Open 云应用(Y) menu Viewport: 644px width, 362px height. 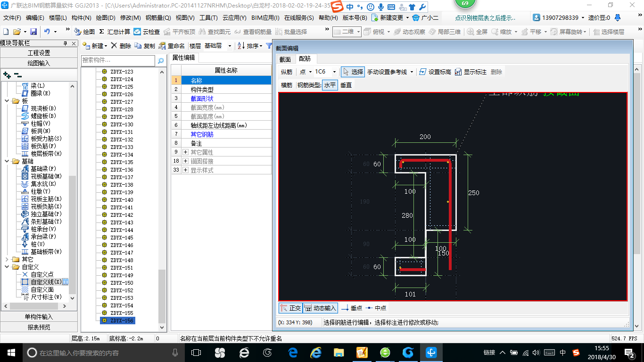tap(234, 18)
